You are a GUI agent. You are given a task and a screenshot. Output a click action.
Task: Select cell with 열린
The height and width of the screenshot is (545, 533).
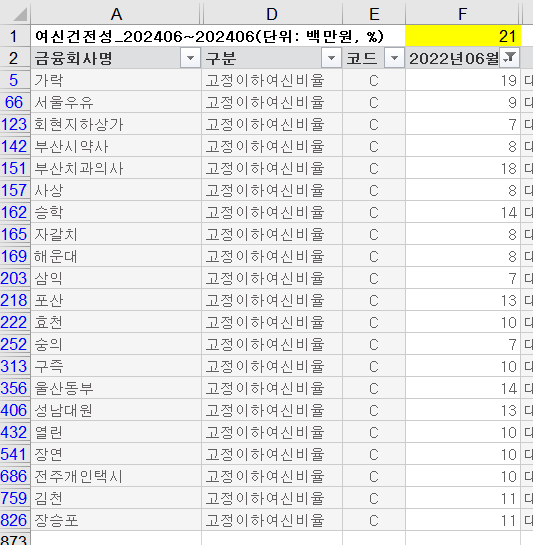[x=116, y=432]
